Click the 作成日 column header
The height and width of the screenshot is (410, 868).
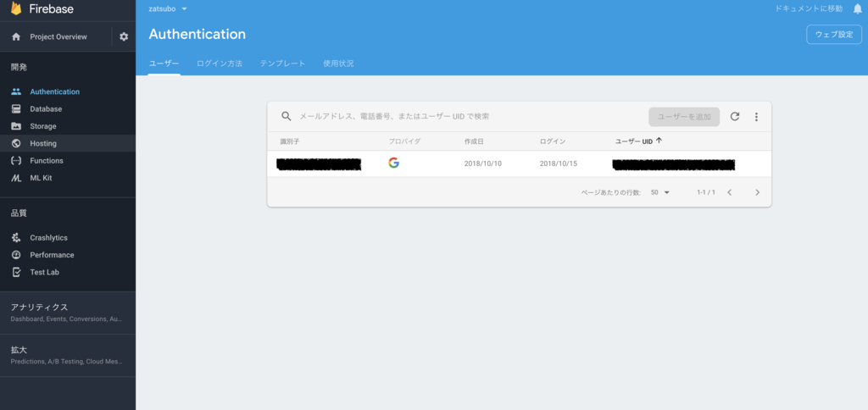(474, 141)
